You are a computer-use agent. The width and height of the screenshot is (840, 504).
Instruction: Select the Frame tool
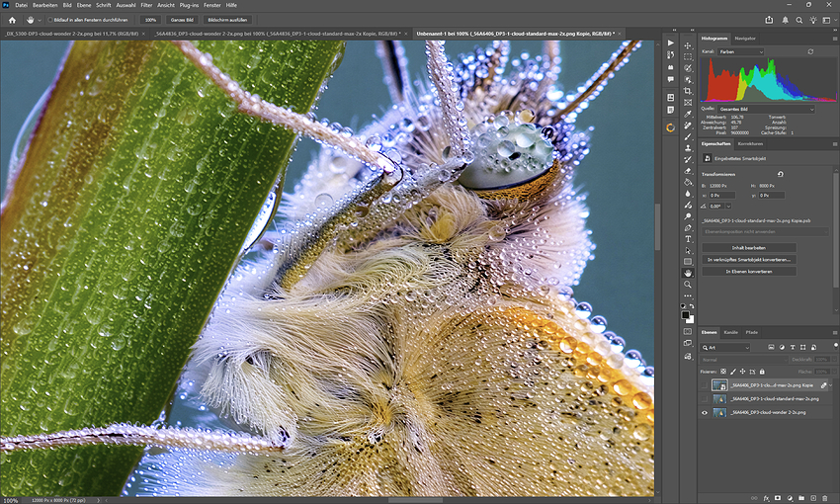pos(688,103)
